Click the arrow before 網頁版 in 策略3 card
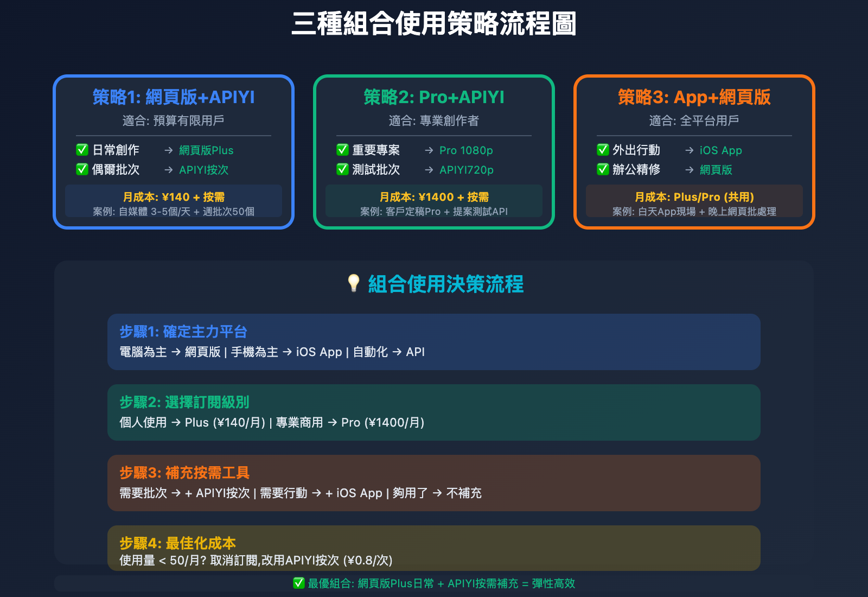This screenshot has height=597, width=868. [x=690, y=170]
